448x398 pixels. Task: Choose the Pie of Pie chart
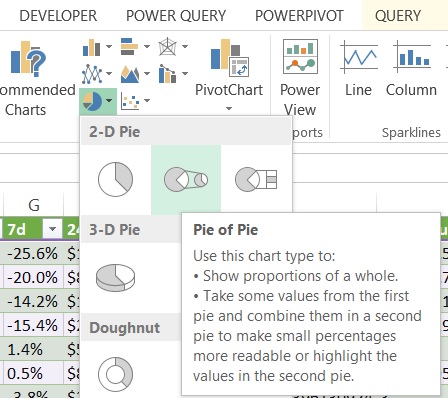tap(186, 179)
